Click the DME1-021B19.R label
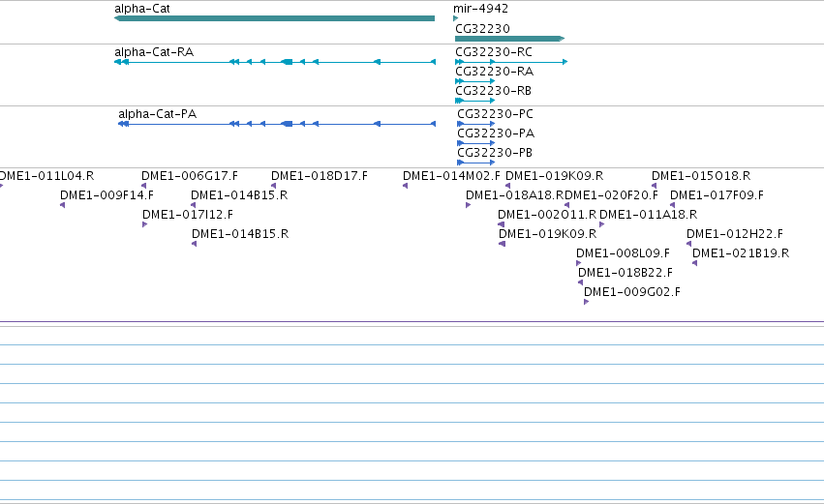Screen dimensions: 824x504 tap(741, 253)
